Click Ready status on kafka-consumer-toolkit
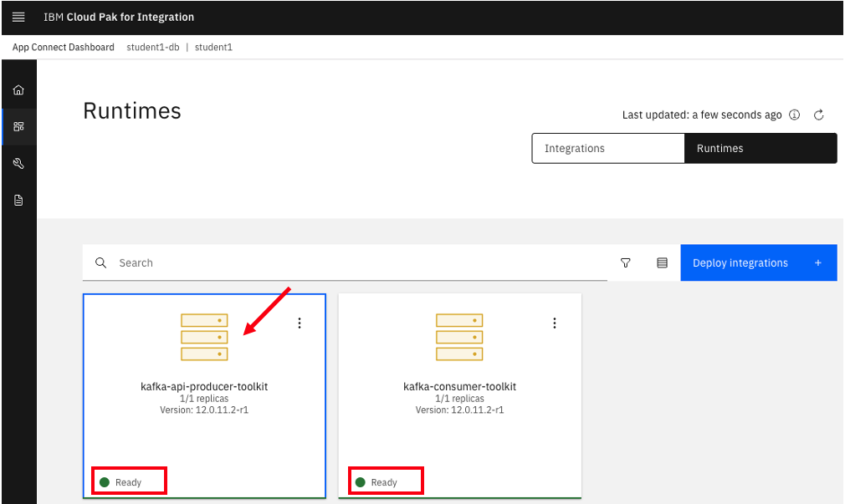This screenshot has width=845, height=504. tap(384, 482)
